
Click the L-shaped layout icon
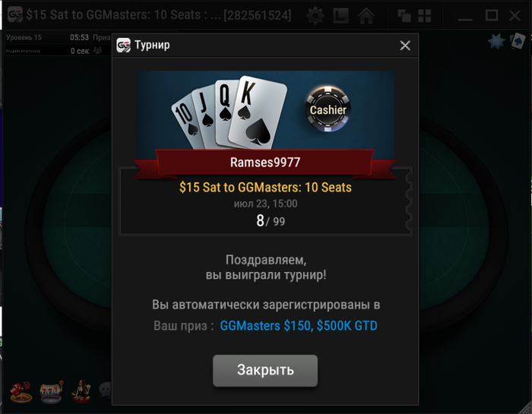point(340,16)
